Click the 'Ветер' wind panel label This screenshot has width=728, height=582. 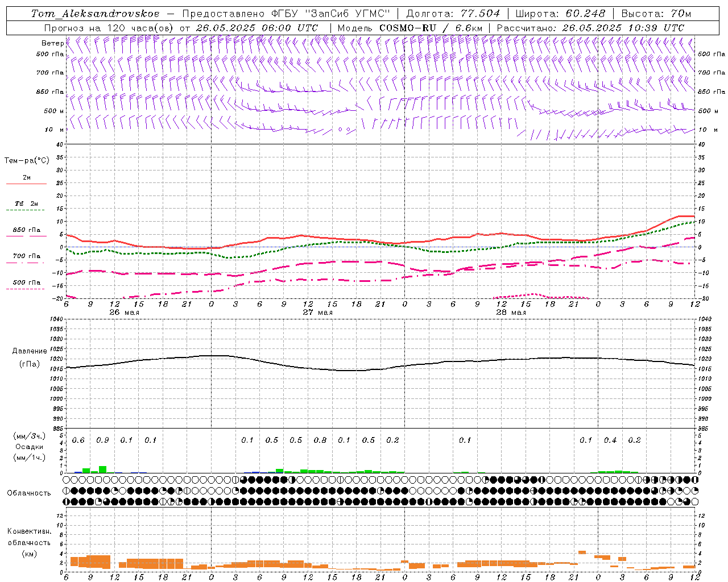[53, 43]
